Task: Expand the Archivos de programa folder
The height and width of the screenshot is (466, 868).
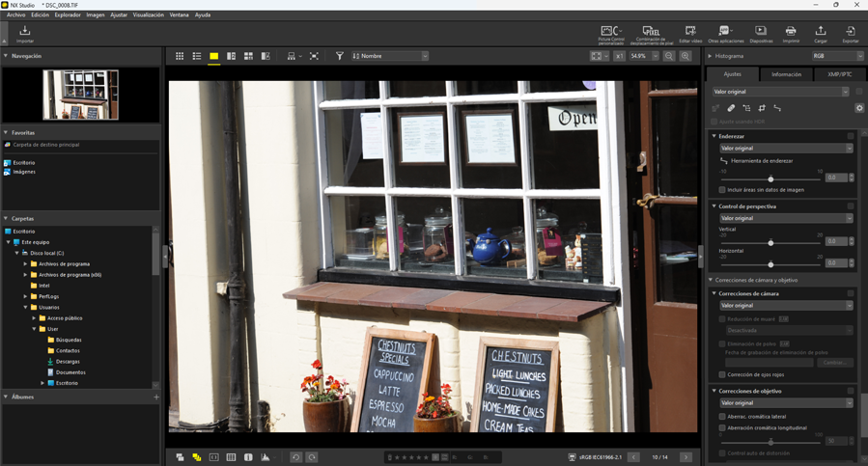Action: [25, 263]
